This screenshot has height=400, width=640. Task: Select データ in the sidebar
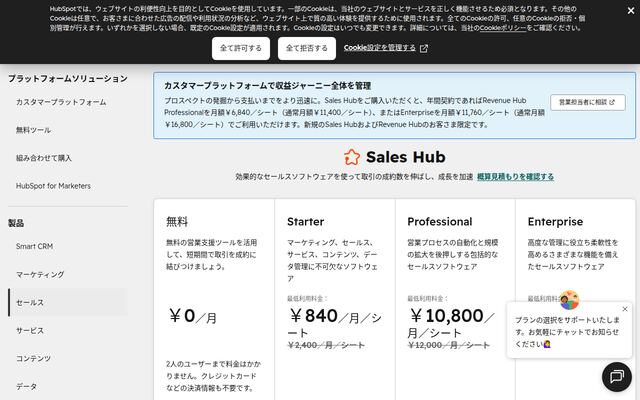click(x=27, y=386)
